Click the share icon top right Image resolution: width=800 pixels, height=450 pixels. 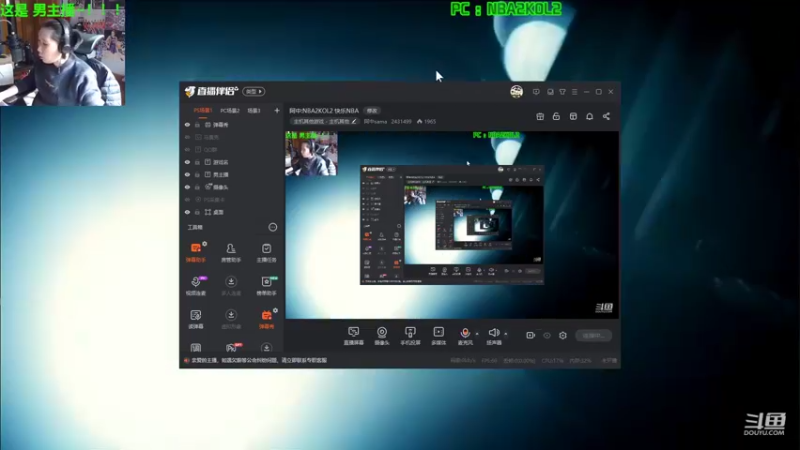tap(606, 116)
